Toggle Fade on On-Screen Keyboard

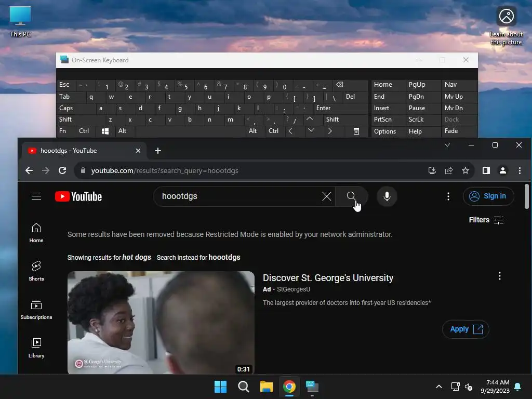pyautogui.click(x=459, y=131)
